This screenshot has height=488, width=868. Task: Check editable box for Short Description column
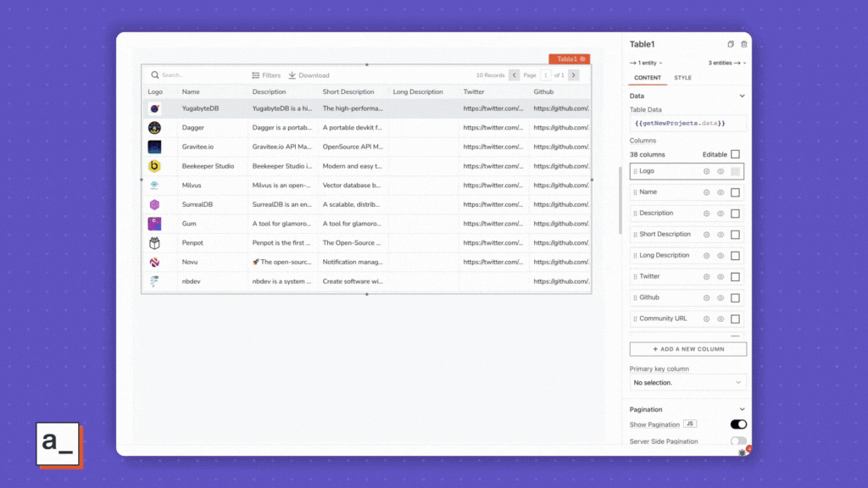(735, 235)
